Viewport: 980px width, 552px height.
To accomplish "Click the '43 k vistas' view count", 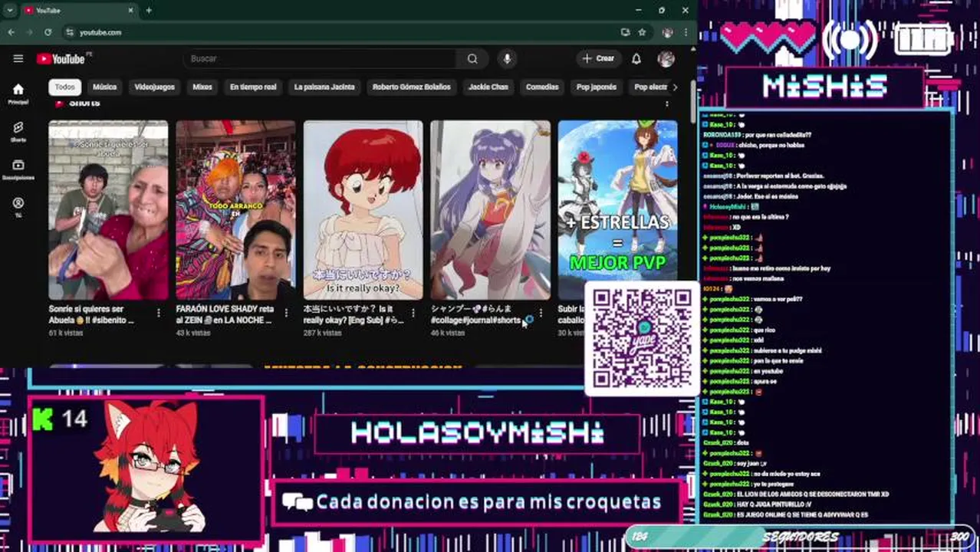I will click(x=193, y=333).
